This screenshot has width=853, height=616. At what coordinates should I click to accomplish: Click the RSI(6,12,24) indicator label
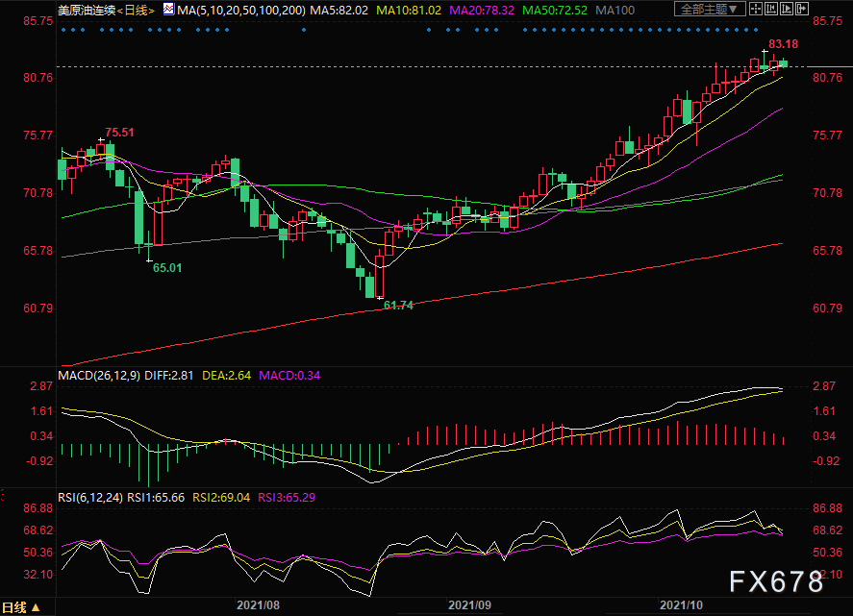pos(90,497)
